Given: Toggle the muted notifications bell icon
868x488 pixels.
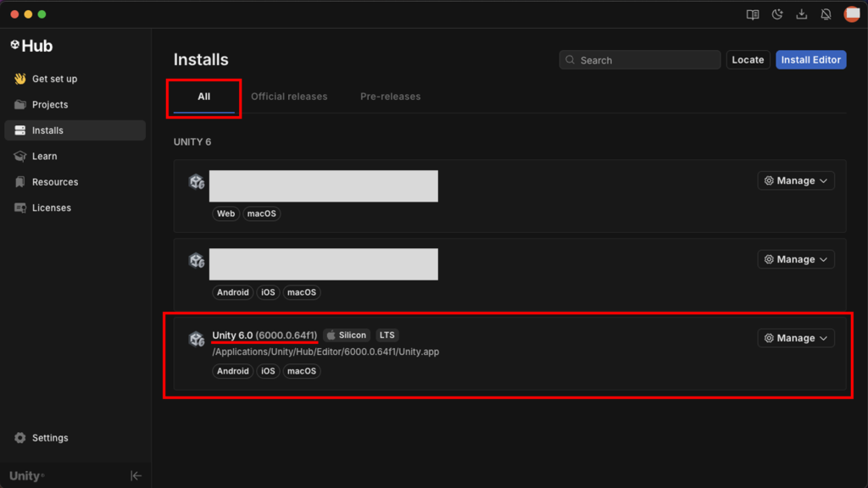Looking at the screenshot, I should [x=826, y=14].
